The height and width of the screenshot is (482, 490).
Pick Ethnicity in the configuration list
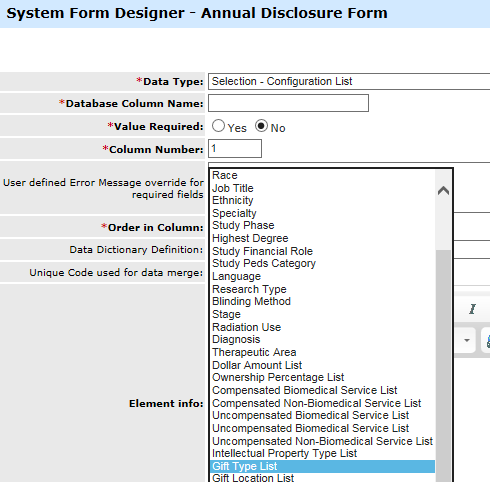tap(323, 201)
